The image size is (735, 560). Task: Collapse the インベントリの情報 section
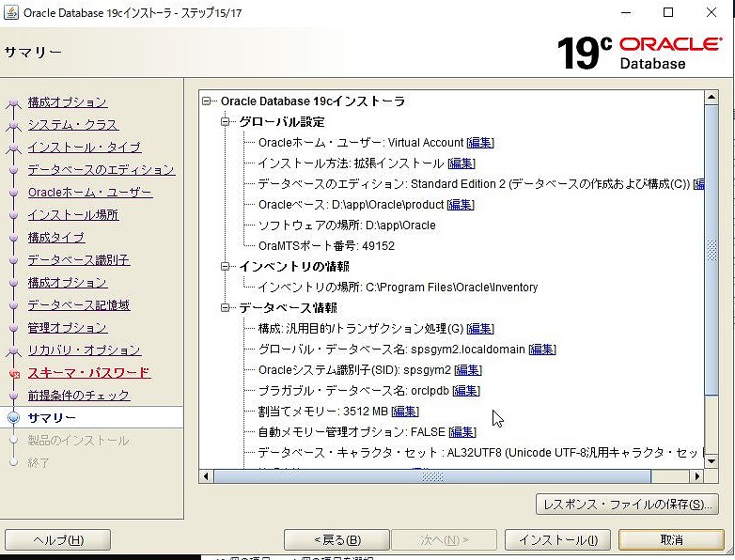[x=225, y=266]
